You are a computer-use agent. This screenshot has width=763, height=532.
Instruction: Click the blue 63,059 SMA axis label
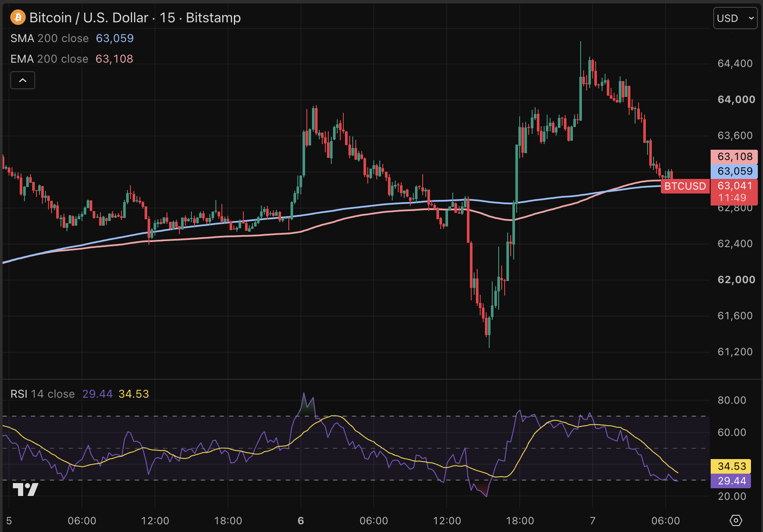[x=734, y=171]
